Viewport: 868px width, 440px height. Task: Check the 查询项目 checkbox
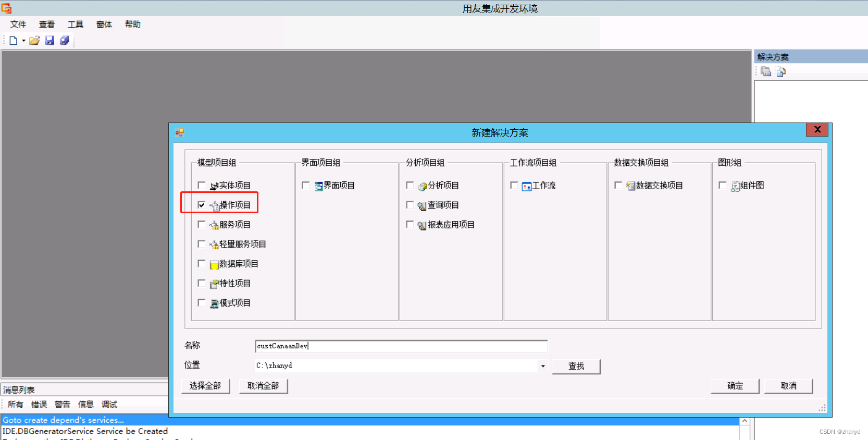[x=410, y=205]
